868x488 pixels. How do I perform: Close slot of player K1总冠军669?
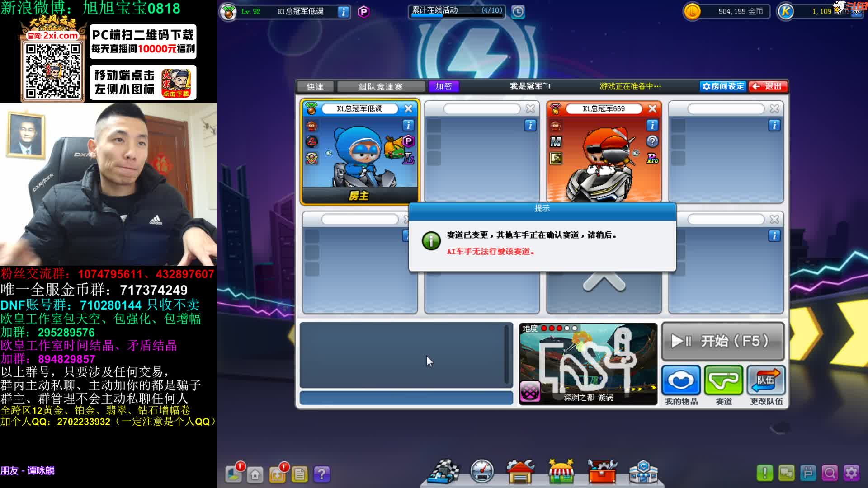pos(652,108)
